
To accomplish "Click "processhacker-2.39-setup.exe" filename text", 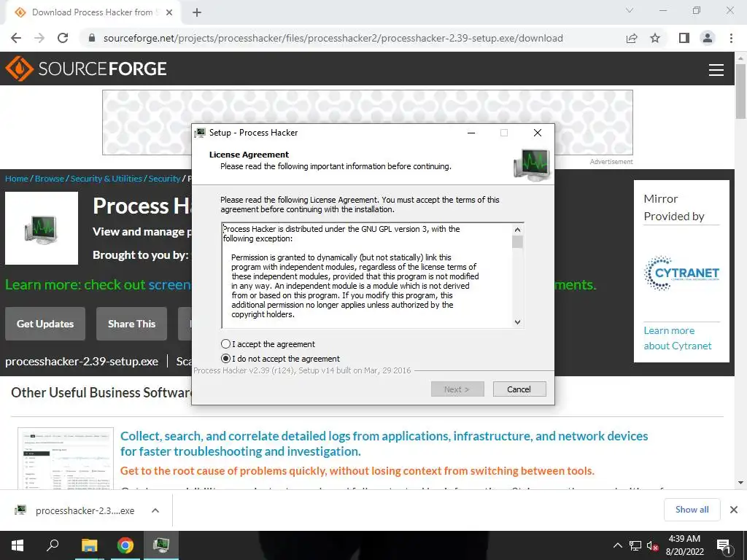I will click(82, 362).
